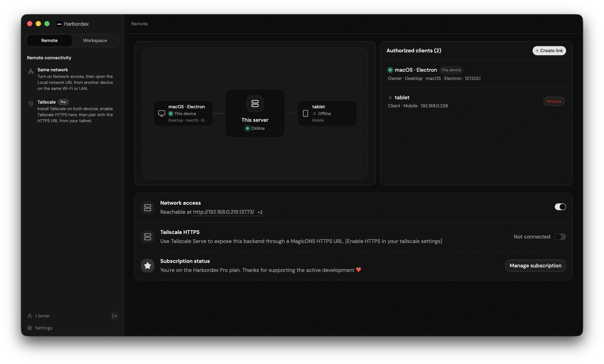Click the Subscription status star icon

(148, 265)
